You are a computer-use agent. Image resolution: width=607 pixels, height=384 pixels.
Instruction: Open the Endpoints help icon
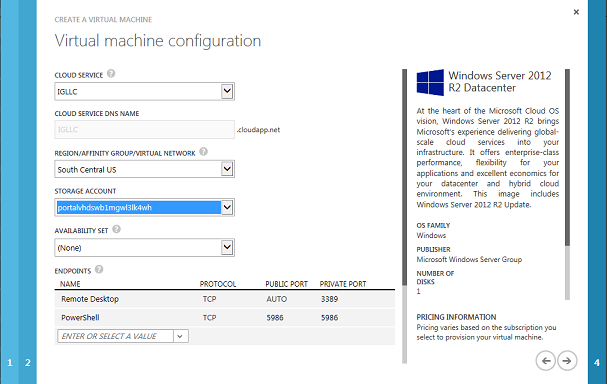(x=99, y=269)
